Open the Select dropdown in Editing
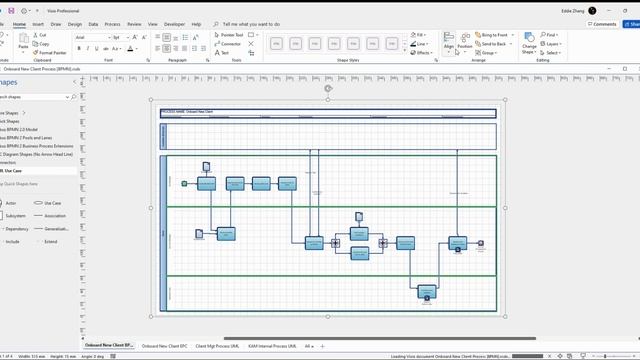 tap(551, 53)
